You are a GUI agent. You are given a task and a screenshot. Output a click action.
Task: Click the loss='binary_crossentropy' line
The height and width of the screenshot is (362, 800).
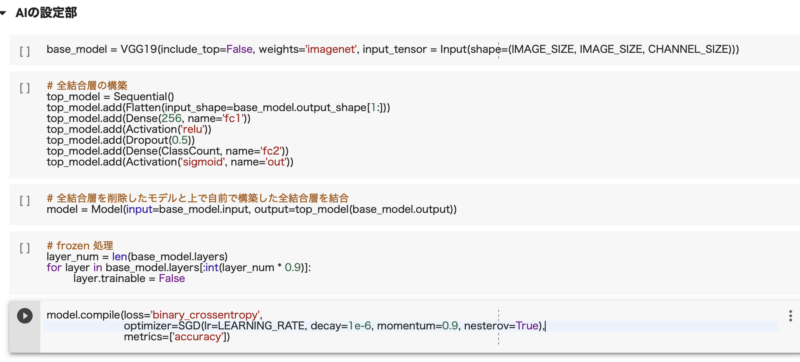click(156, 315)
